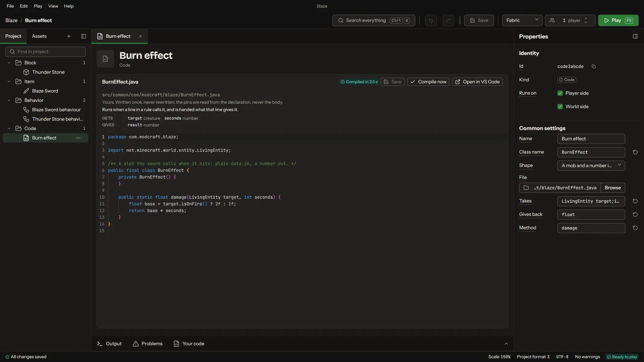Close the Burn effect tab
The height and width of the screenshot is (362, 644).
click(x=140, y=36)
